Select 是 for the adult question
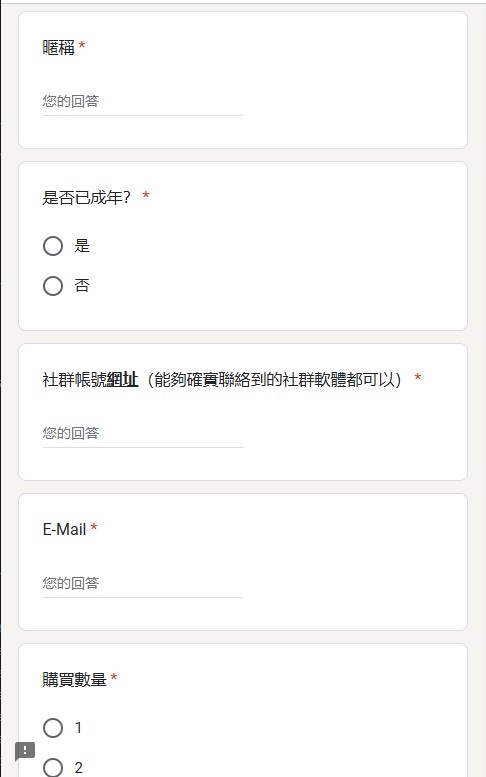This screenshot has width=486, height=777. (x=53, y=246)
